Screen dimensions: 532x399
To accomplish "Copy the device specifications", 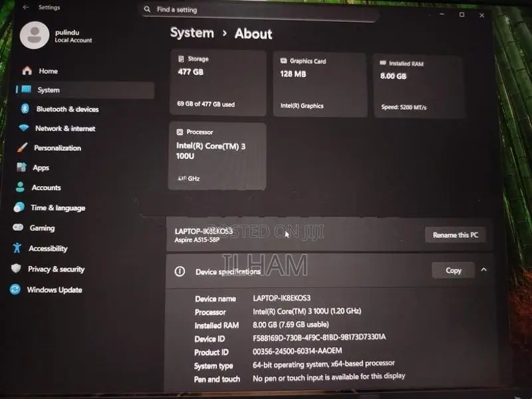I will [x=454, y=271].
